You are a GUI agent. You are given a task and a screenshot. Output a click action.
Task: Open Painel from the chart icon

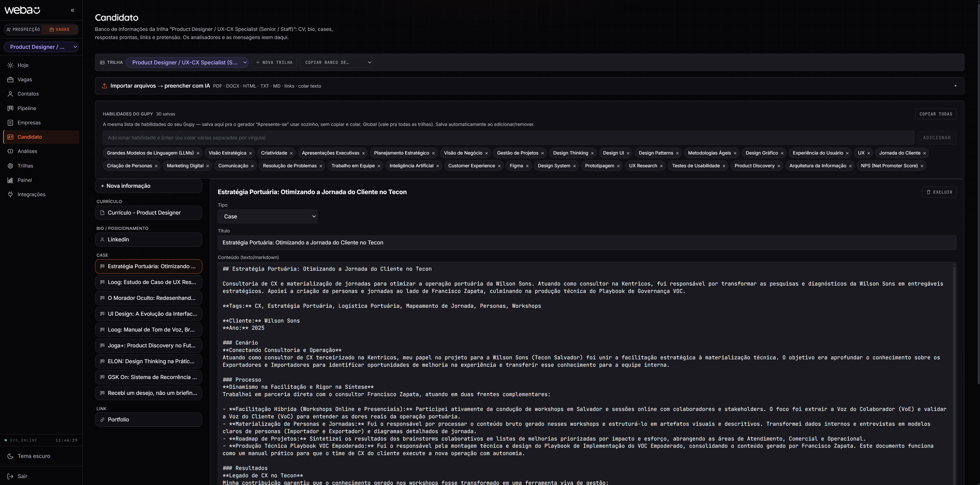(x=10, y=180)
